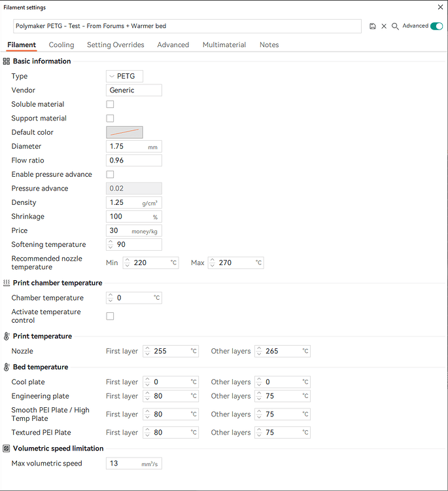Enable pressure advance checkbox

[110, 174]
